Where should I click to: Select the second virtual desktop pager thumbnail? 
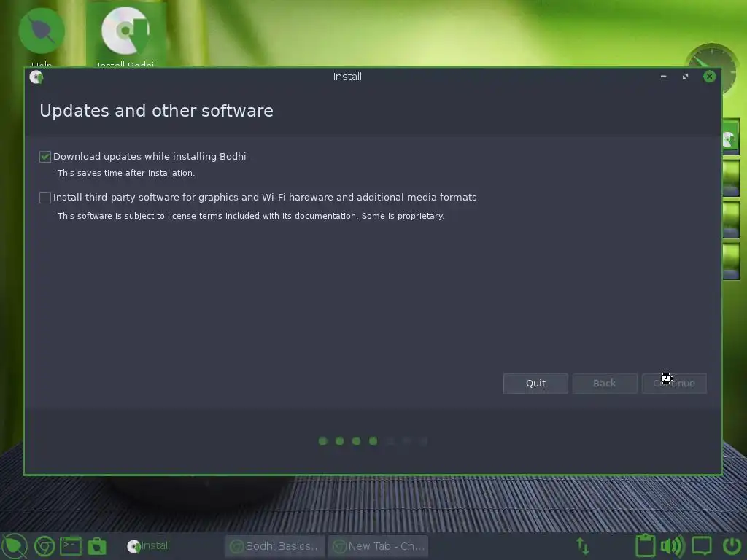(731, 179)
